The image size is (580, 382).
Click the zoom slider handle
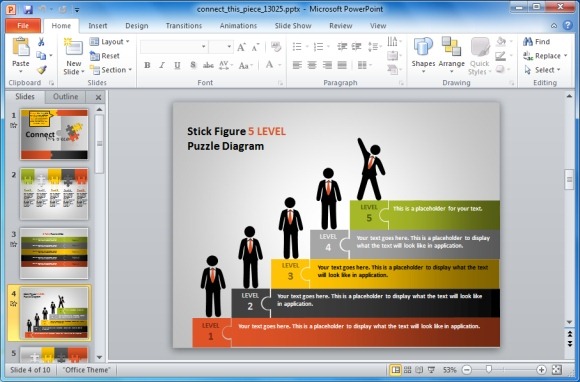(489, 369)
